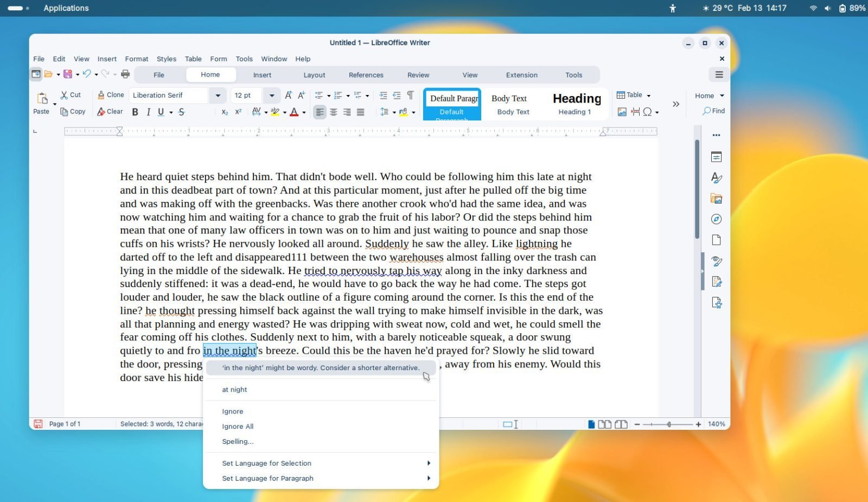Open the Navigator in the sidebar
This screenshot has height=502, width=868.
point(717,219)
